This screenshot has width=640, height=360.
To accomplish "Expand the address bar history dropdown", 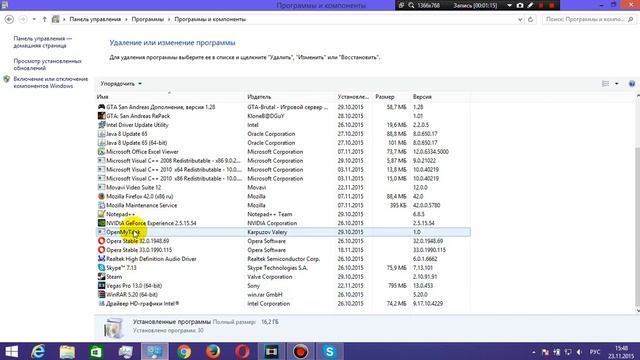I will click(x=520, y=20).
